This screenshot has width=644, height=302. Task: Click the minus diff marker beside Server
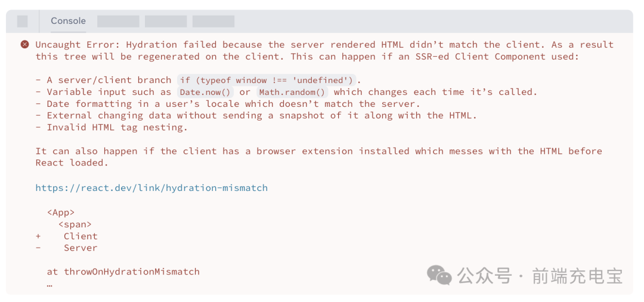38,248
